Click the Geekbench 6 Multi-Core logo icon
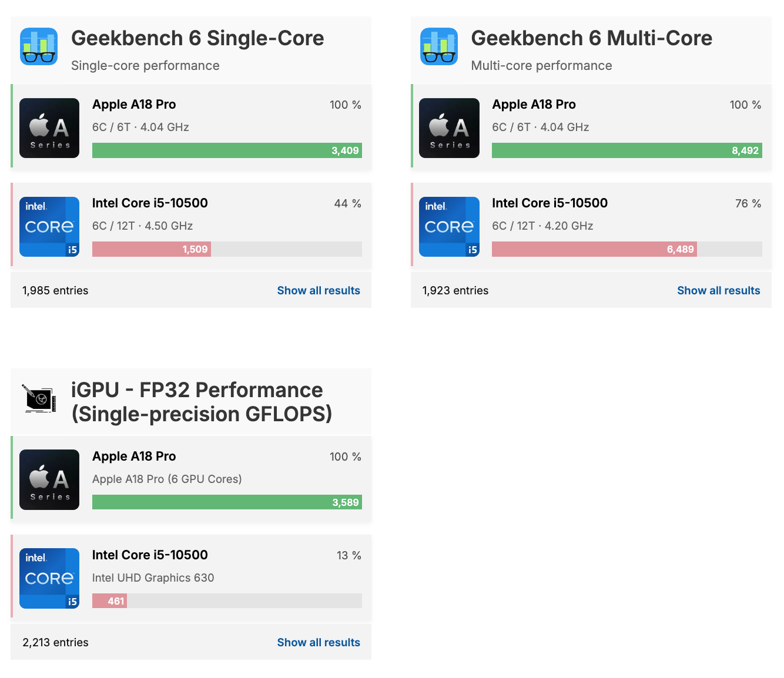 pyautogui.click(x=439, y=46)
